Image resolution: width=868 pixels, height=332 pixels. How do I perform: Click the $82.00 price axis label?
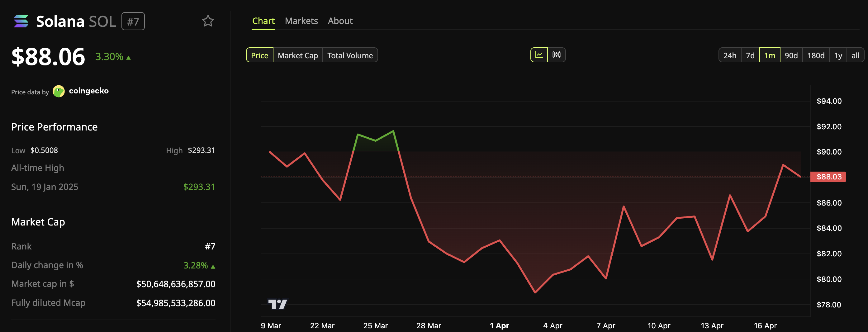(x=829, y=254)
